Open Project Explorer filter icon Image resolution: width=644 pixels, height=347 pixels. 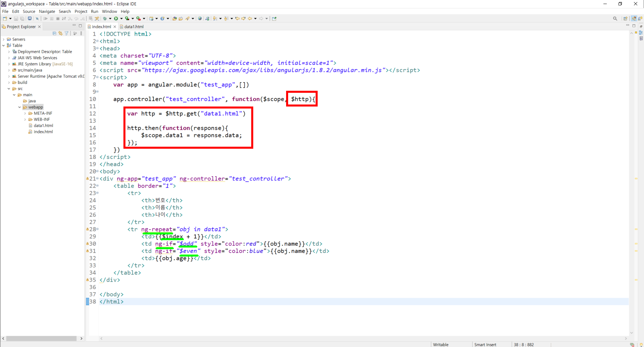[x=66, y=33]
